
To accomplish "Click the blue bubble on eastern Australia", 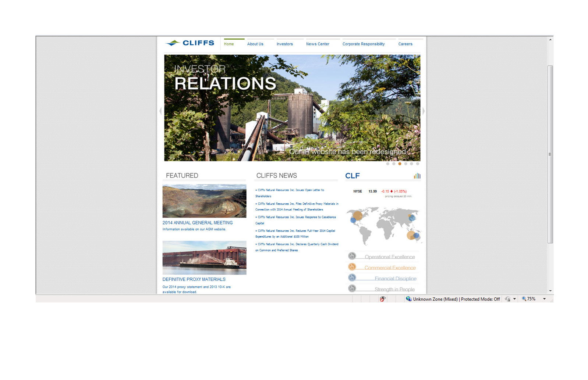I will pyautogui.click(x=417, y=235).
